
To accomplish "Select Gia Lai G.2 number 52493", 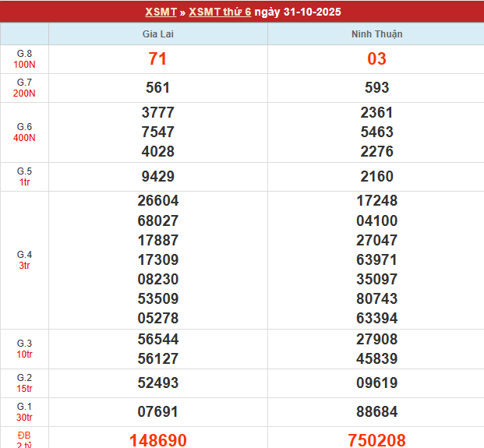I will pyautogui.click(x=157, y=383).
